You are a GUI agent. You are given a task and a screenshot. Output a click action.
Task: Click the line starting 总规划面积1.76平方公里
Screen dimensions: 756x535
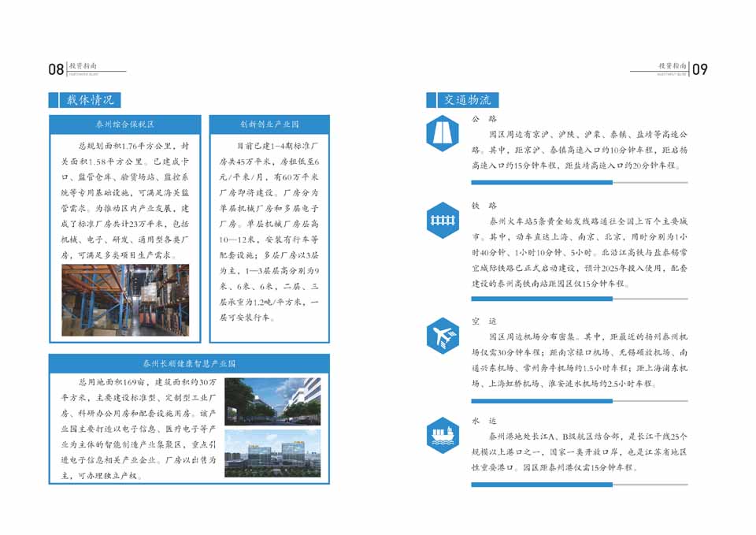point(134,146)
